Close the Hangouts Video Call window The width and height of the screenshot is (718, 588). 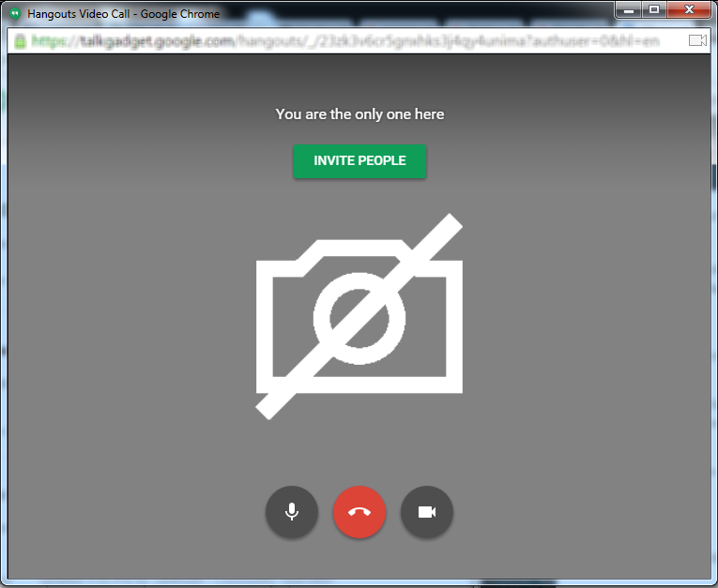689,9
